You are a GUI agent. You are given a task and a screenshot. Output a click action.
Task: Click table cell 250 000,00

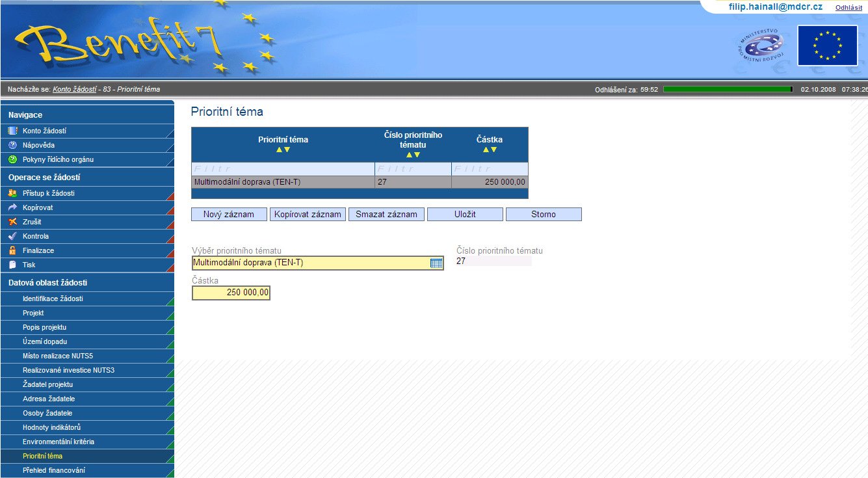pyautogui.click(x=490, y=182)
